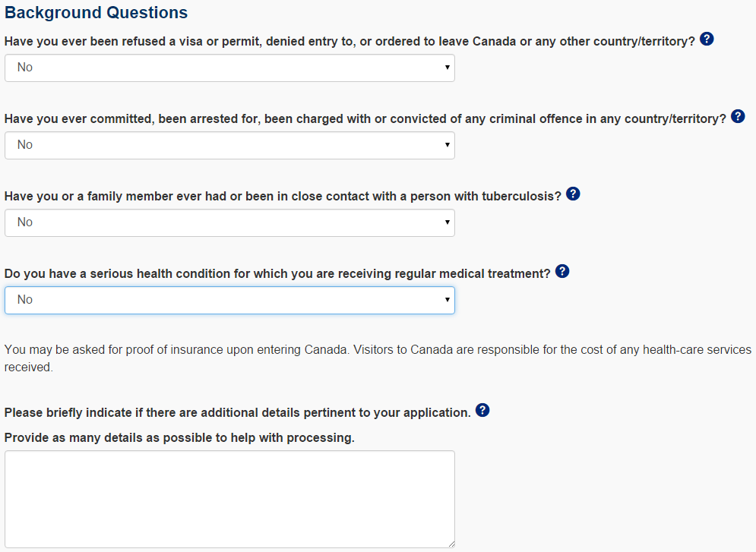
Task: Show help for the tuberculosis question
Action: 574,194
